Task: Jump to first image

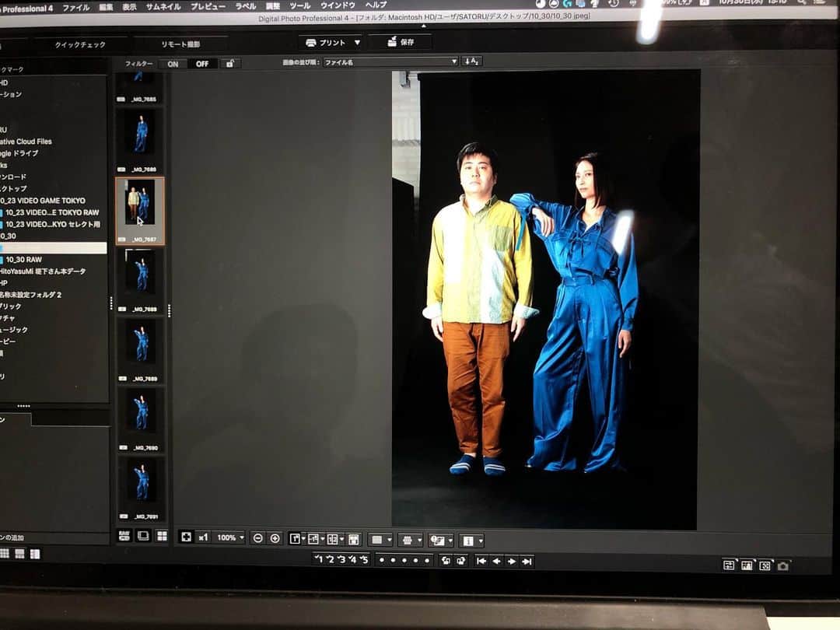Action: [481, 561]
